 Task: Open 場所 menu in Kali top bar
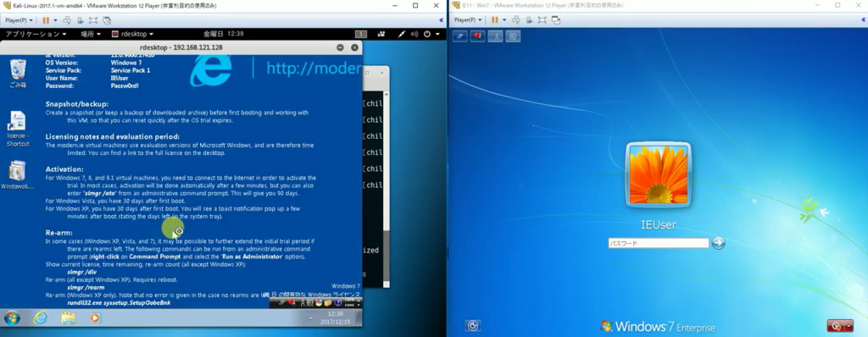tap(91, 34)
